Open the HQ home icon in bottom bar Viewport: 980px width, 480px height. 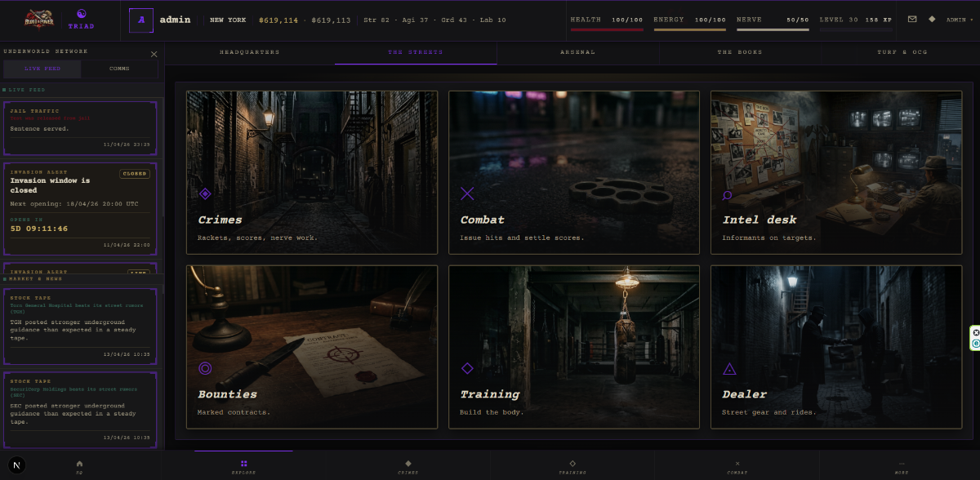pos(79,466)
